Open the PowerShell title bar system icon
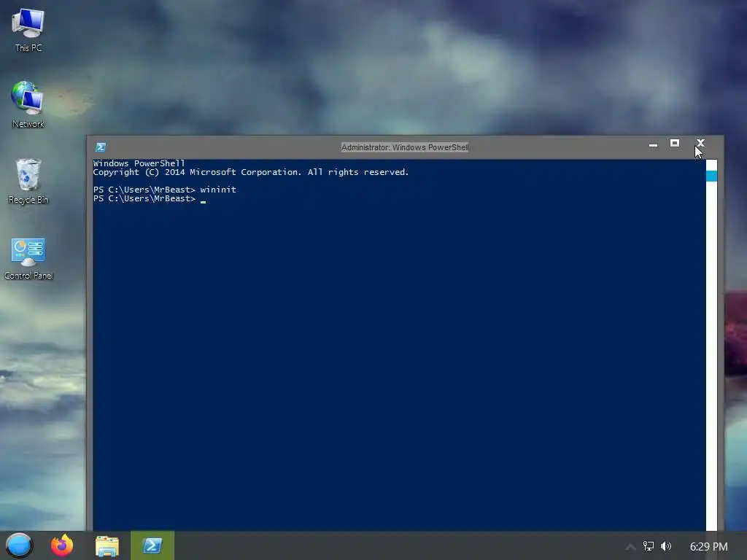This screenshot has height=560, width=747. tap(101, 147)
